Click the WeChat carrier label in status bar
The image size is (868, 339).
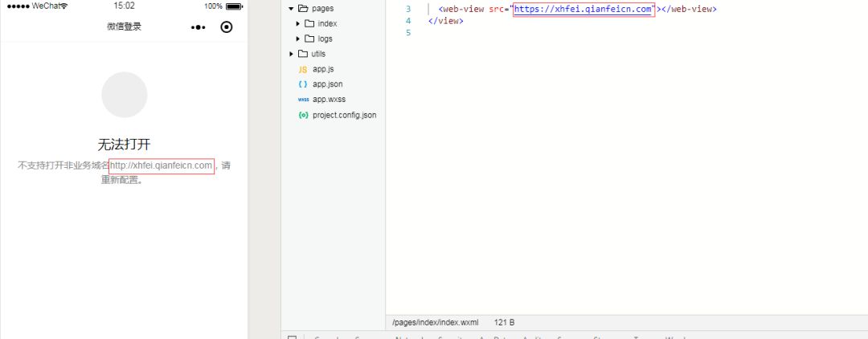click(x=45, y=6)
